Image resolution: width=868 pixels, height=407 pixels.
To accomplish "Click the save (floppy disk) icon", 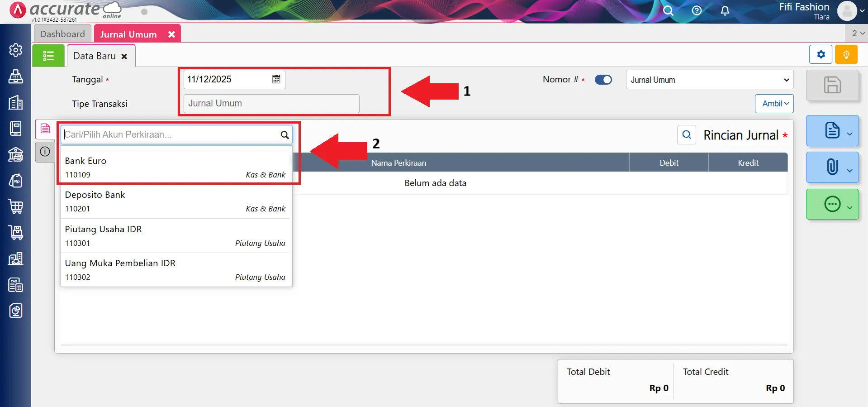I will coord(832,85).
